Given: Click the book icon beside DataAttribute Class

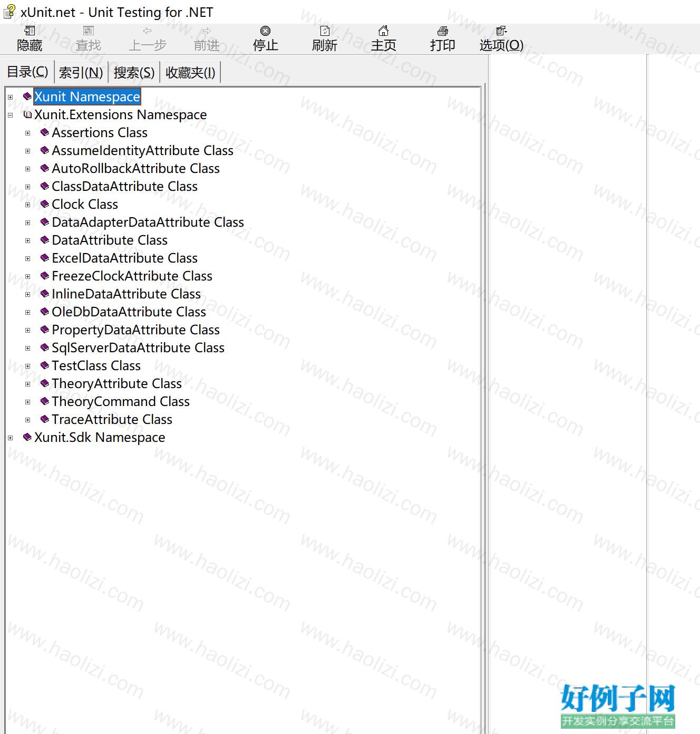Looking at the screenshot, I should pyautogui.click(x=45, y=240).
